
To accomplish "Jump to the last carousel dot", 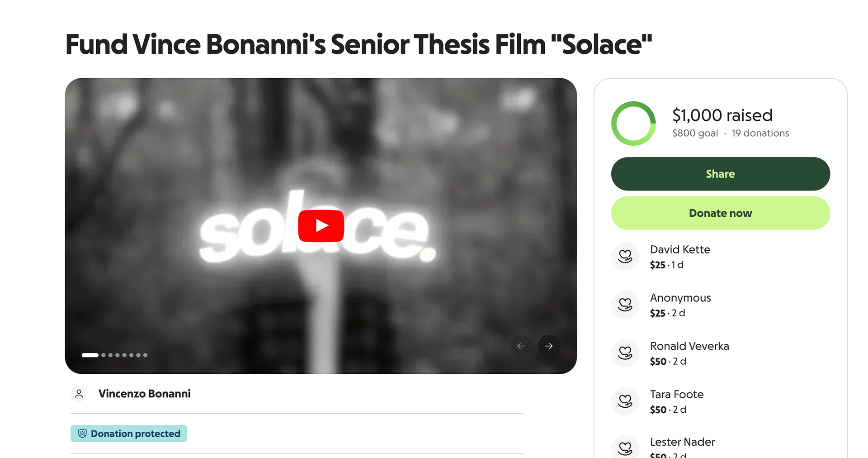I will click(x=145, y=355).
